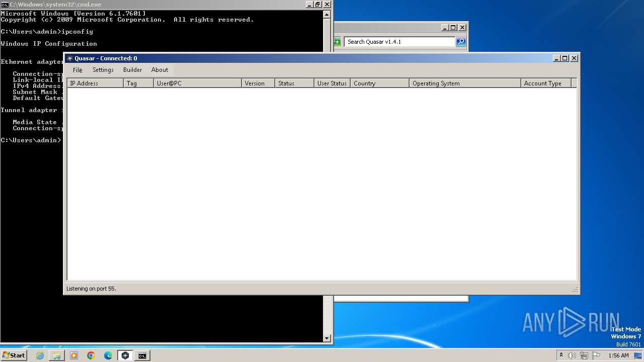
Task: Open the Windows Start menu
Action: [14, 355]
